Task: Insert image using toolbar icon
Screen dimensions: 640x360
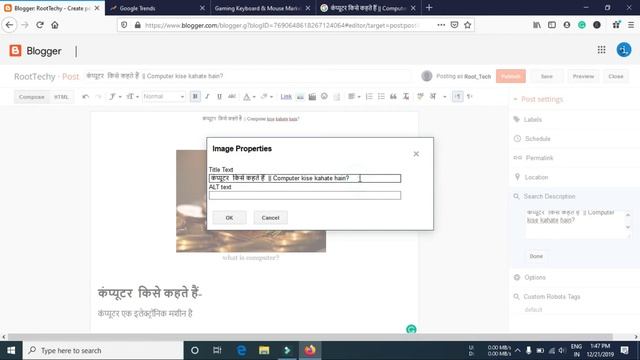Action: 300,97
